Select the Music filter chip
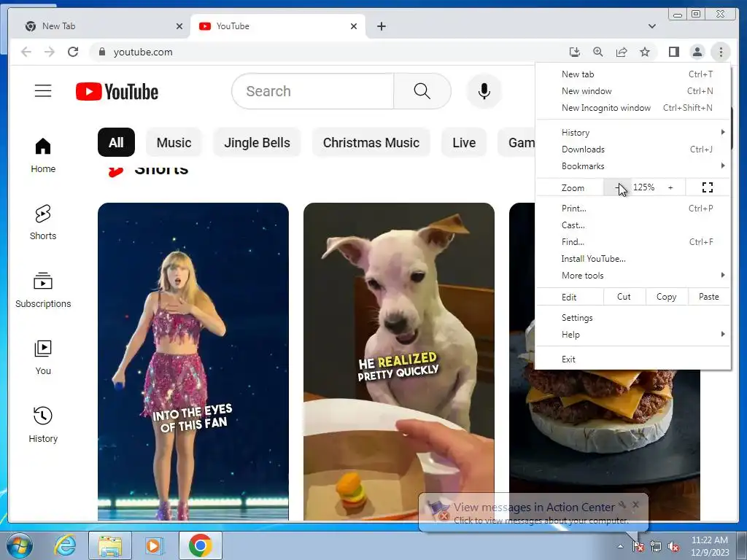Image resolution: width=747 pixels, height=560 pixels. [x=174, y=142]
